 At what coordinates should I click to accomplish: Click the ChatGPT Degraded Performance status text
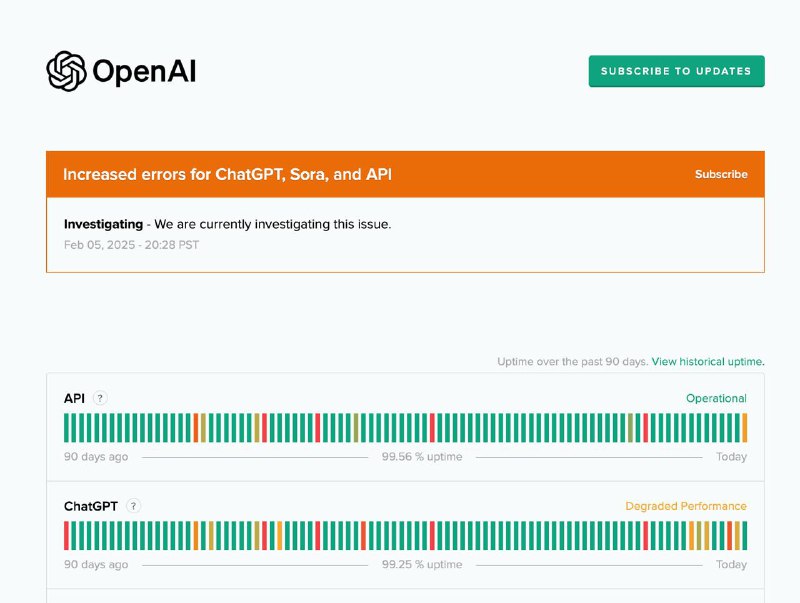[x=686, y=506]
